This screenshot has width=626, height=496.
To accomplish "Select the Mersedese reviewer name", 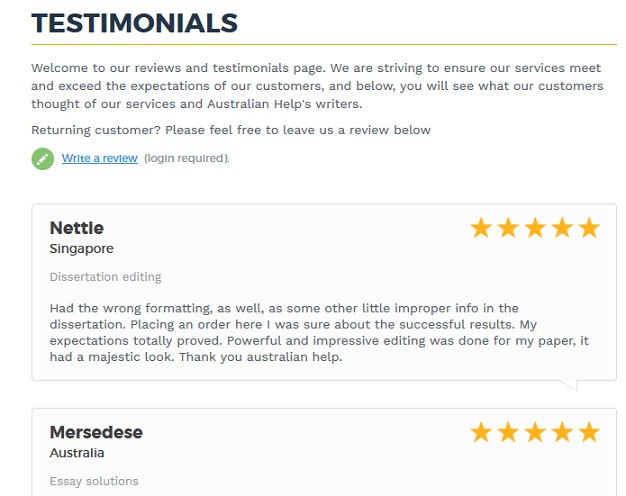I will (x=96, y=432).
